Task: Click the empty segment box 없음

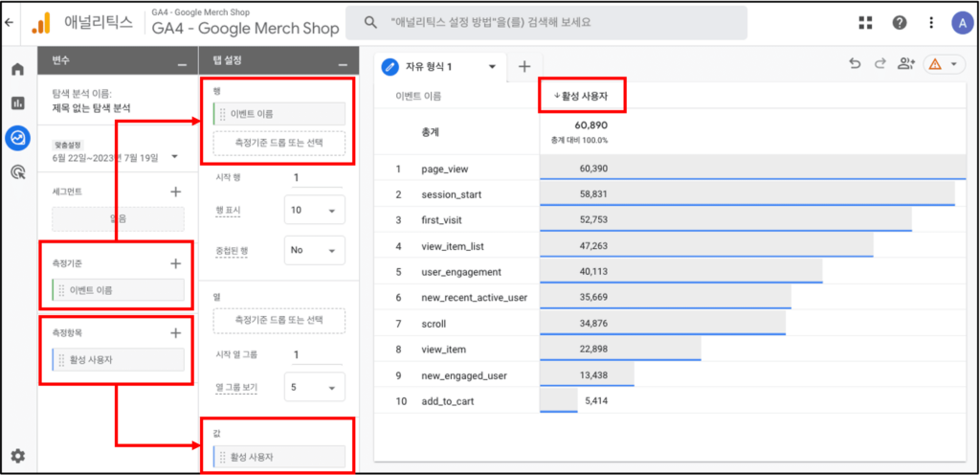Action: click(x=118, y=219)
